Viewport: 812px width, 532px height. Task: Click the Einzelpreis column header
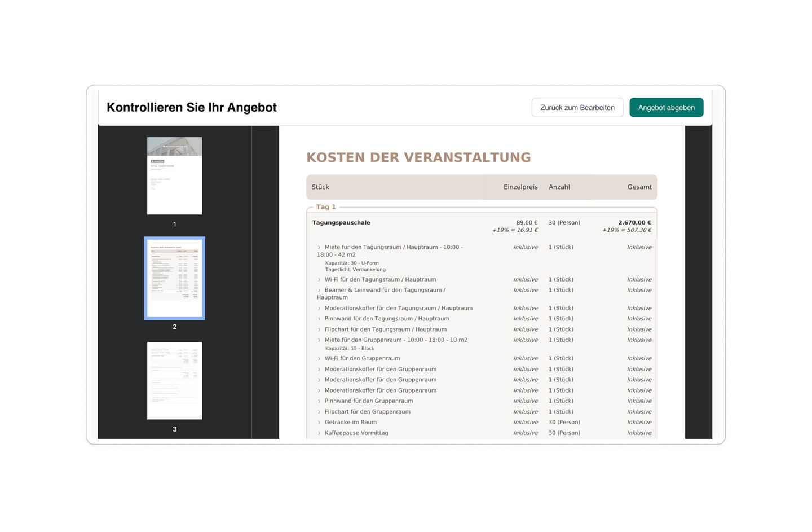point(520,187)
